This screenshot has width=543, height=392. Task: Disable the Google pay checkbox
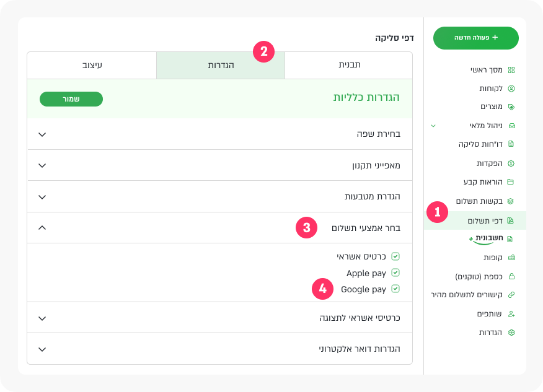pos(395,289)
